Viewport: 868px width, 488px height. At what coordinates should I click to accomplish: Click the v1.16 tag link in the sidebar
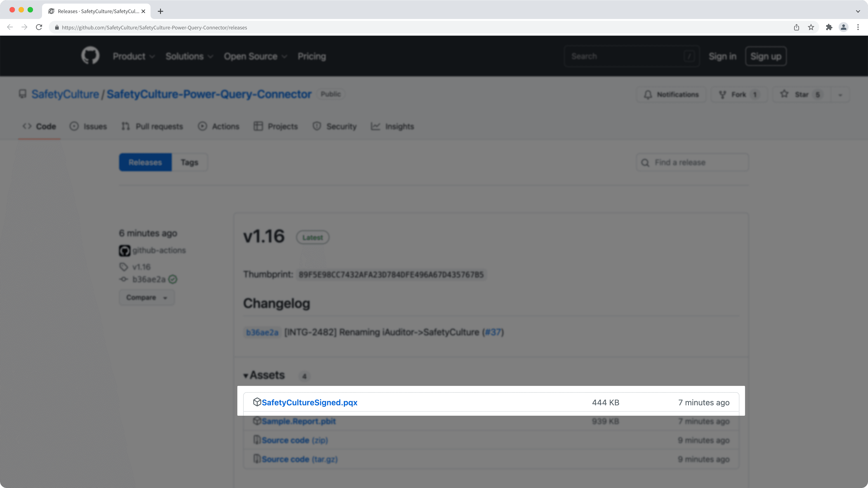coord(141,267)
